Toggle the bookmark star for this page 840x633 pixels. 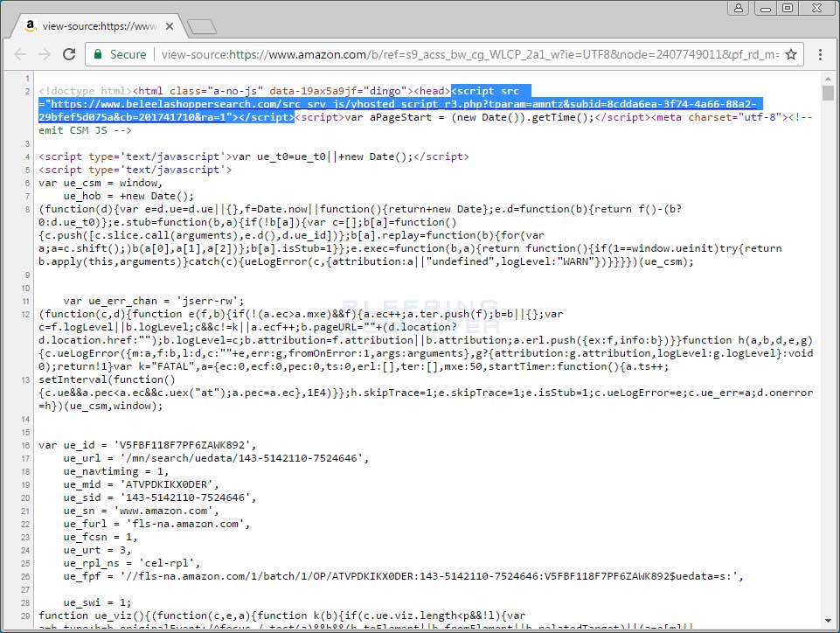(x=791, y=53)
